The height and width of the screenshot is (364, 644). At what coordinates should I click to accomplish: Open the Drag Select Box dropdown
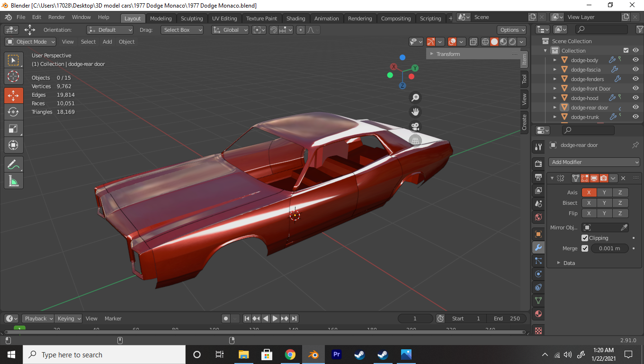(182, 30)
